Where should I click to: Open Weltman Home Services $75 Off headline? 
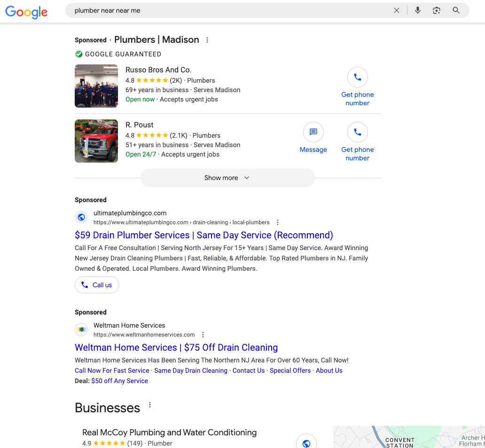point(176,347)
